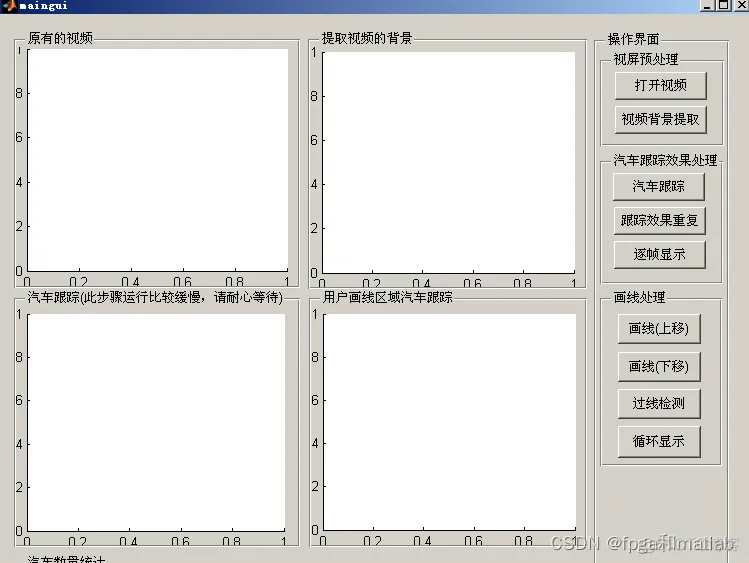749x563 pixels.
Task: Click inside the 用户画线区域汽车跟踪 axes
Action: [449, 422]
